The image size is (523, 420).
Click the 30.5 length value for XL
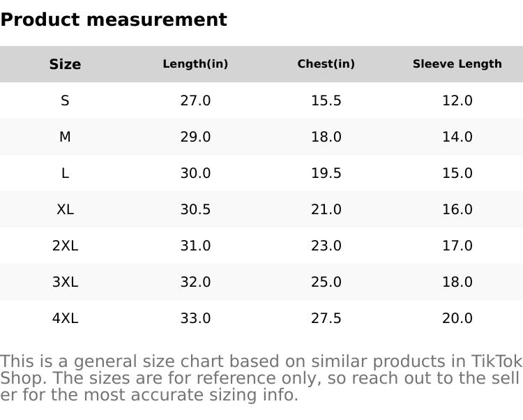coord(195,209)
